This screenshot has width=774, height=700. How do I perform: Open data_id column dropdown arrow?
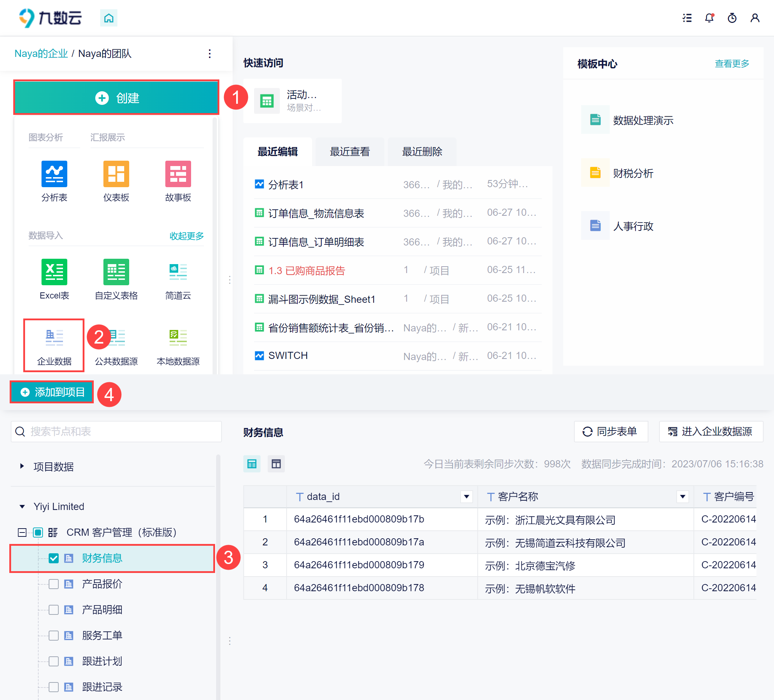pyautogui.click(x=466, y=496)
